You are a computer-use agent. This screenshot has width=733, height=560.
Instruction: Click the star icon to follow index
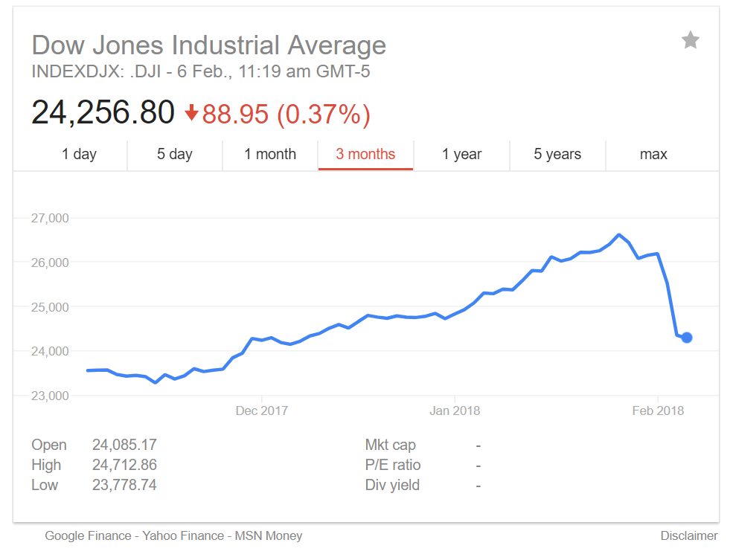(691, 40)
